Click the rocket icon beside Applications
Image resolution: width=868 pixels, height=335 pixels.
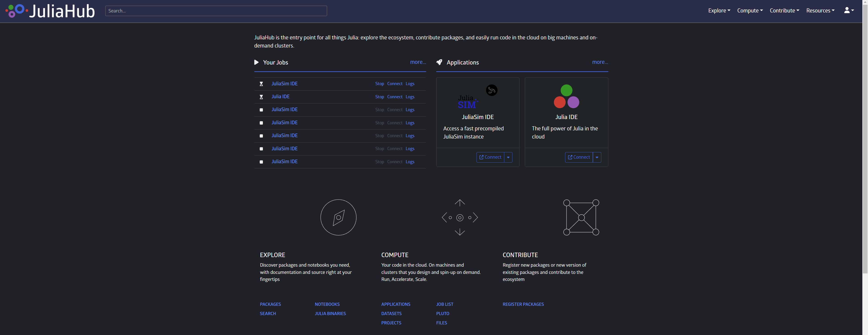pos(439,62)
